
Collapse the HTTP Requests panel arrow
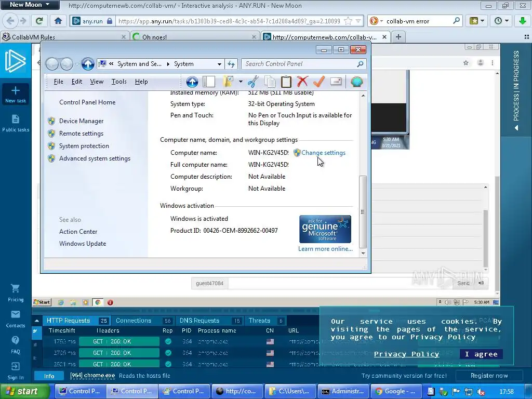coord(37,321)
